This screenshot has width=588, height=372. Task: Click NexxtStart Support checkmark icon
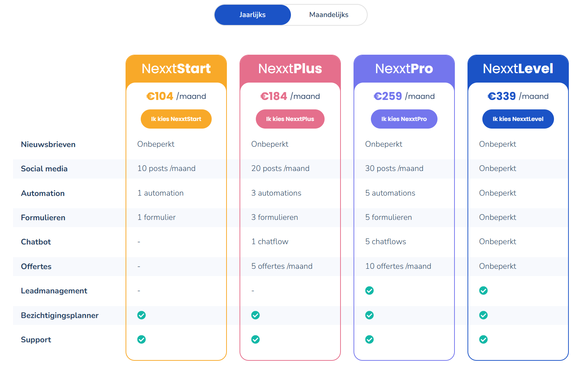141,339
